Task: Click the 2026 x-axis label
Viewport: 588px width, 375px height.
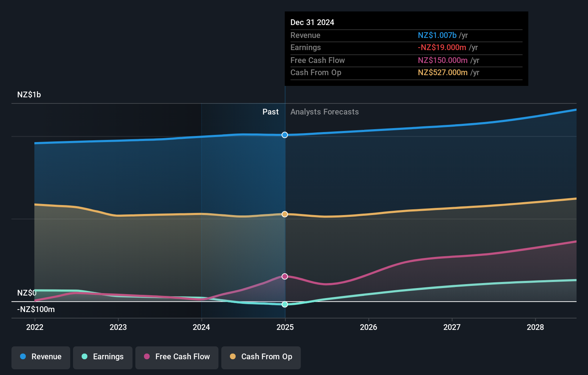Action: (x=368, y=327)
